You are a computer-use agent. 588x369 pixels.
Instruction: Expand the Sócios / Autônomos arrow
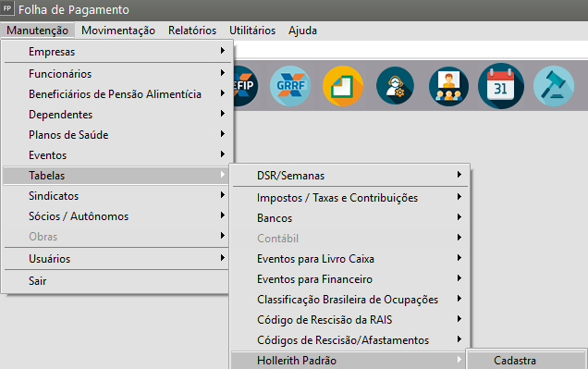(223, 215)
